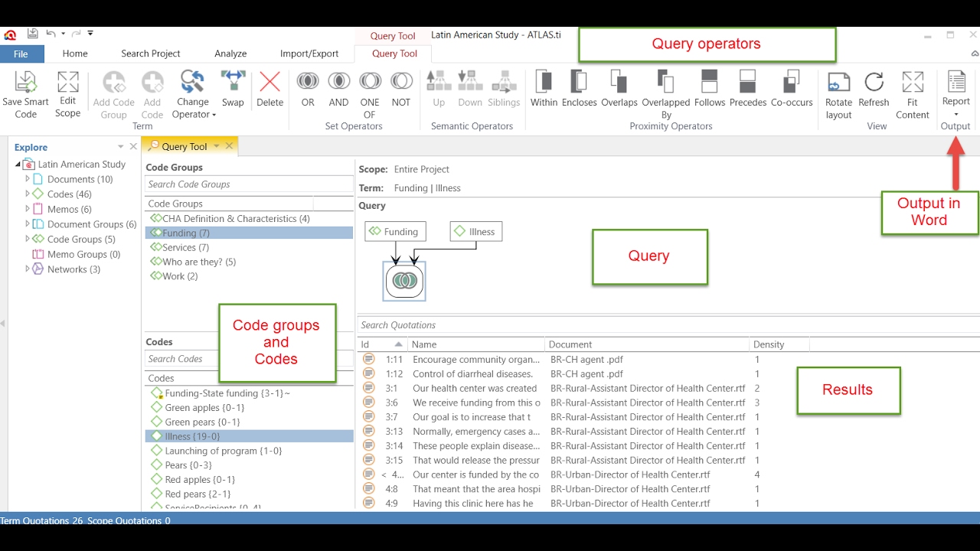This screenshot has width=980, height=551.
Task: Click Rotate layout in View group
Action: (x=838, y=94)
